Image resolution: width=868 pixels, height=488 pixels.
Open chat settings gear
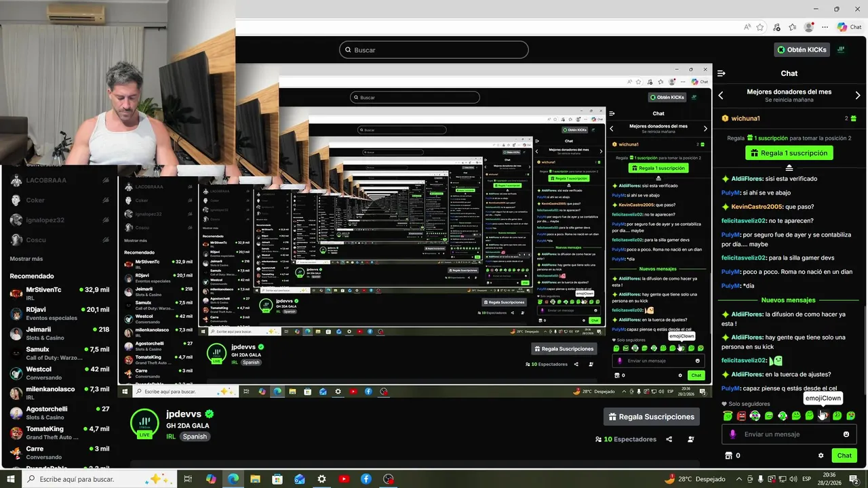821,455
